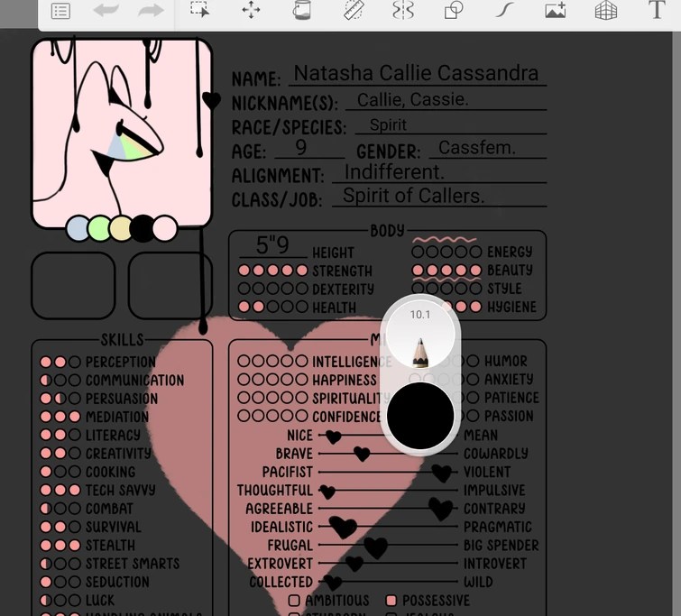This screenshot has height=616, width=681.
Task: Click the 'Spirit' race text
Action: pyautogui.click(x=388, y=125)
